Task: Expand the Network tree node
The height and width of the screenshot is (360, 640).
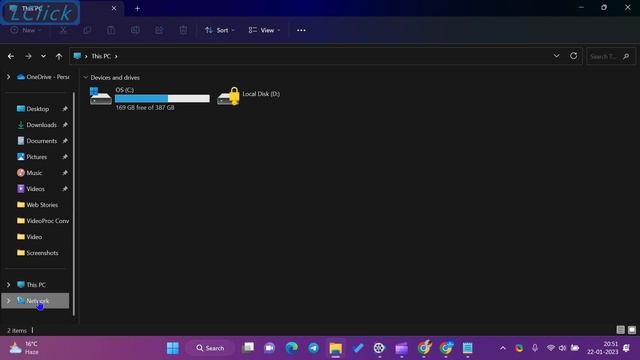Action: [8, 301]
